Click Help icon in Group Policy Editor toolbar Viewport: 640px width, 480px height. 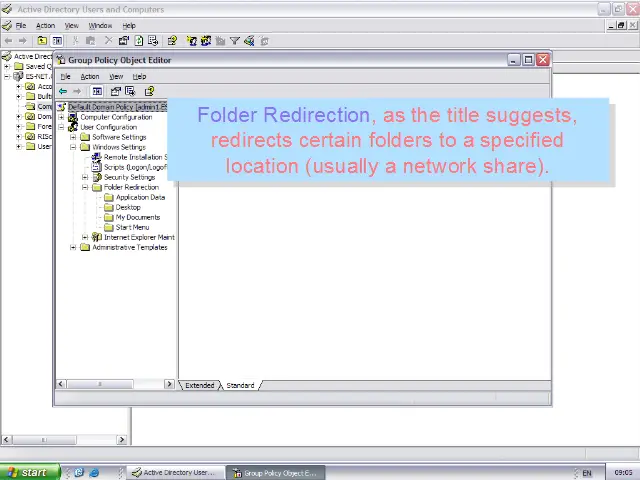149,91
